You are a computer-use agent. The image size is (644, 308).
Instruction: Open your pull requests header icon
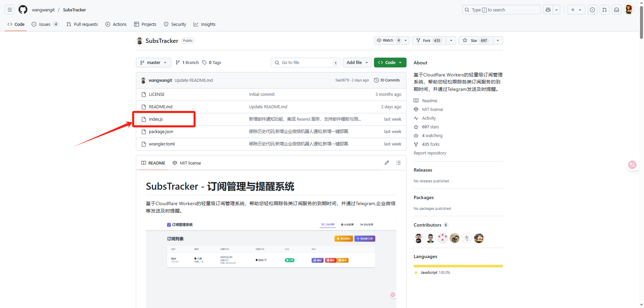tap(604, 10)
